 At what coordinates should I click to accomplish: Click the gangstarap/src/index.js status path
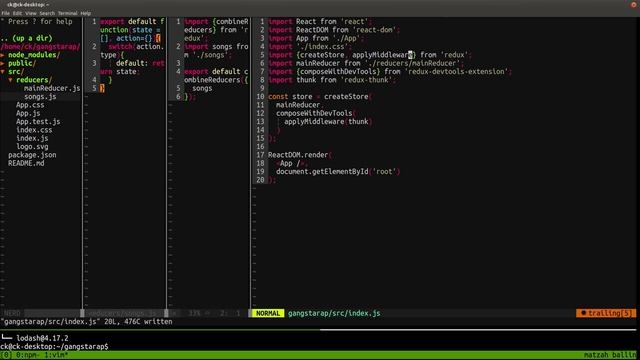(334, 313)
